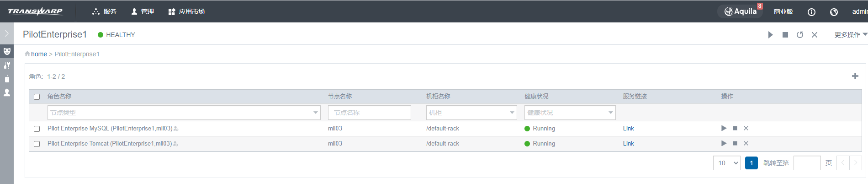
Task: Expand the 更多操作 dropdown menu
Action: [x=851, y=35]
